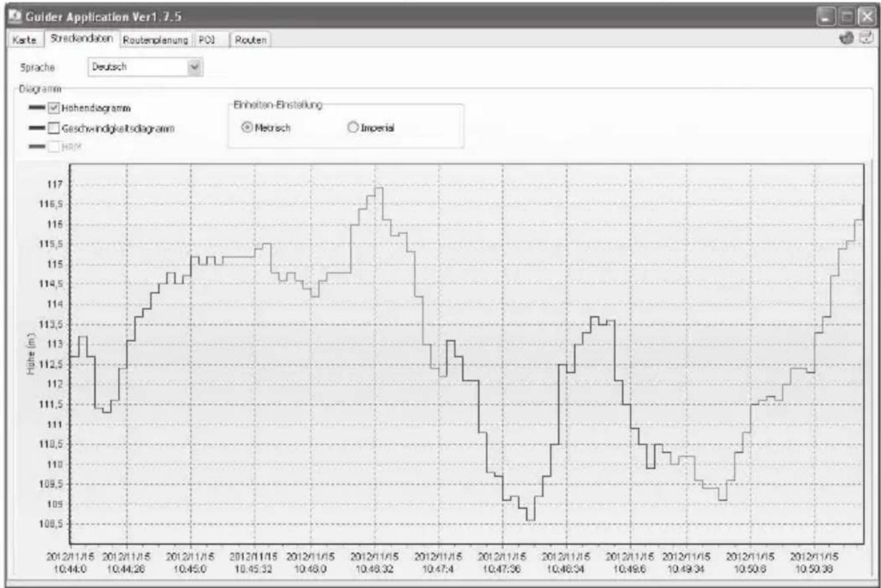The image size is (881, 588).
Task: Click the 113 value on the height axis
Action: (55, 344)
